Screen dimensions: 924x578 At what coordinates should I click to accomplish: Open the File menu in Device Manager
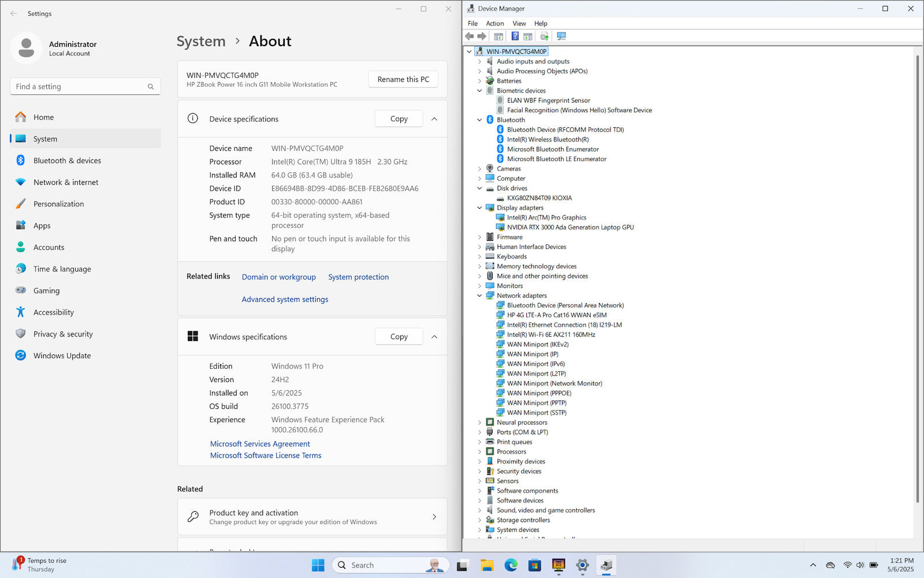click(472, 23)
